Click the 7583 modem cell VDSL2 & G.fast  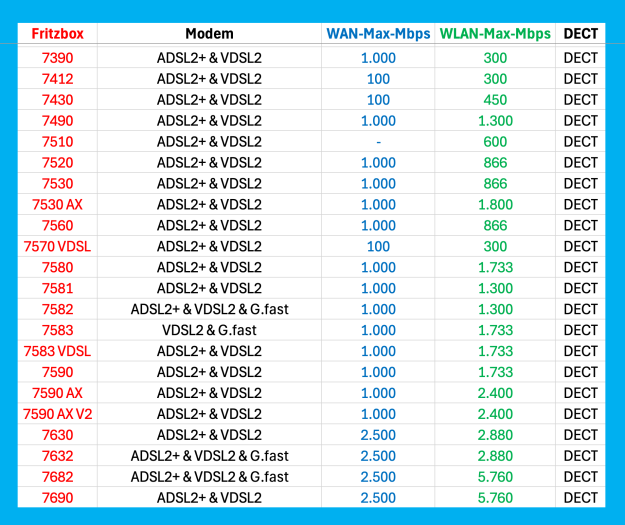click(209, 330)
